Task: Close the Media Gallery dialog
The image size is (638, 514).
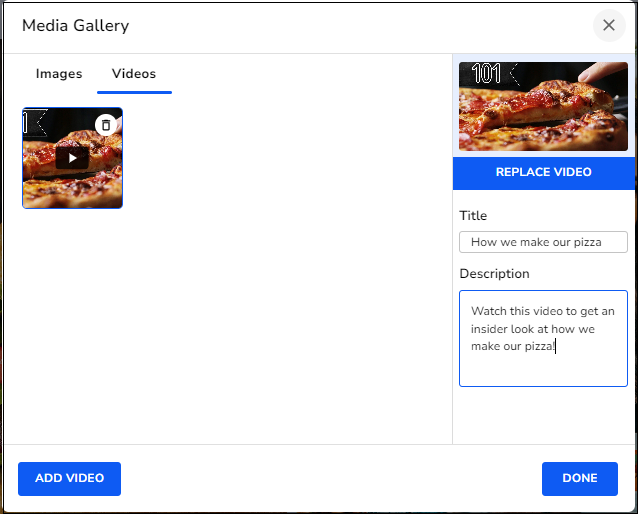Action: tap(609, 26)
